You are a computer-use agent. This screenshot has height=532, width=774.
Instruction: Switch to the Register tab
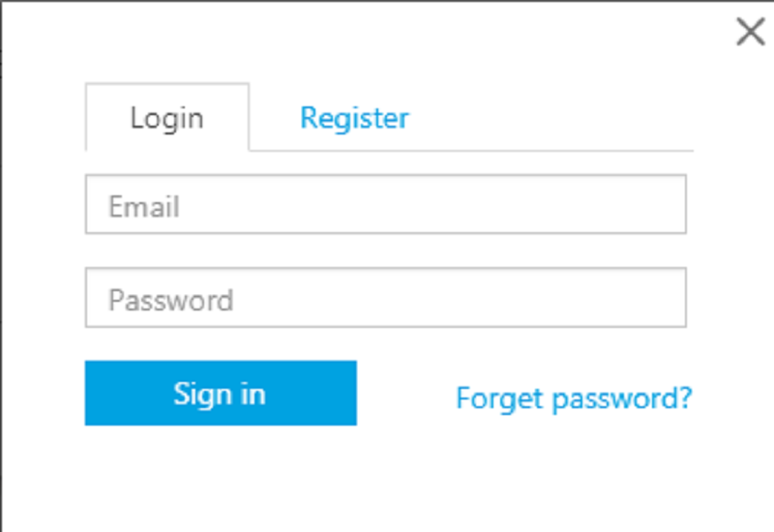coord(354,118)
